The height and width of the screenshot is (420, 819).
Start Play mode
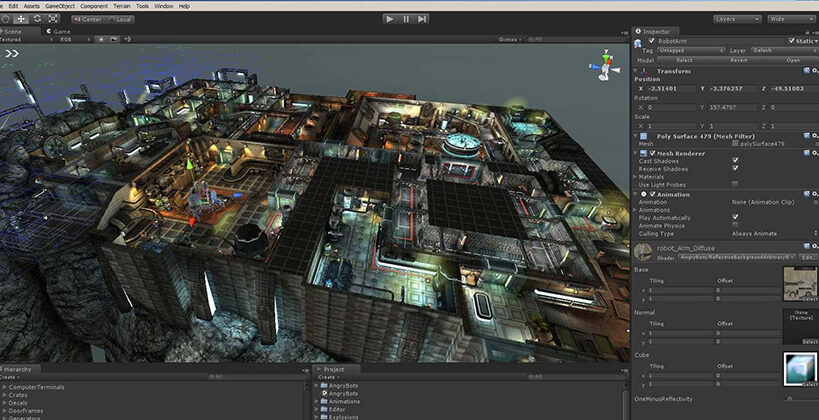point(390,19)
